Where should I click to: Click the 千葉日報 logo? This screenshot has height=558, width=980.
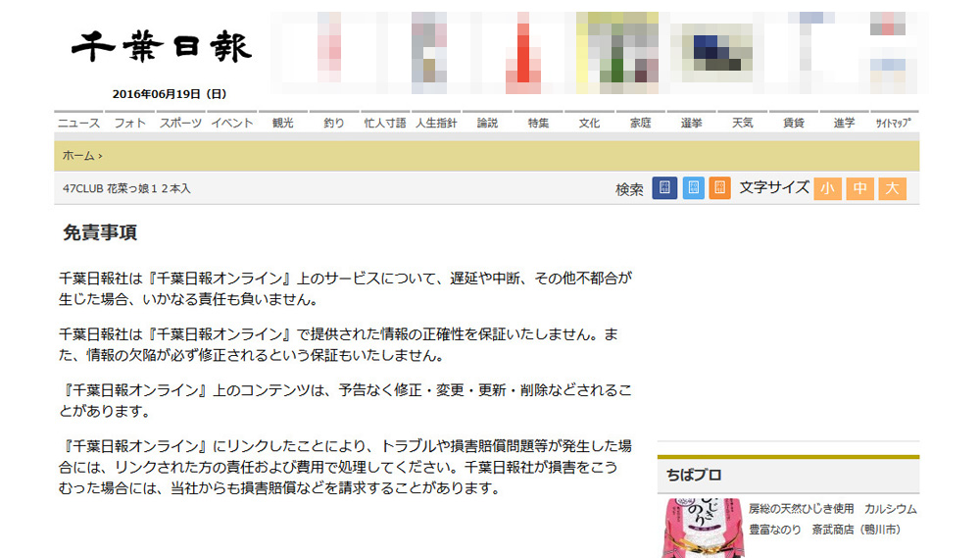click(x=162, y=47)
